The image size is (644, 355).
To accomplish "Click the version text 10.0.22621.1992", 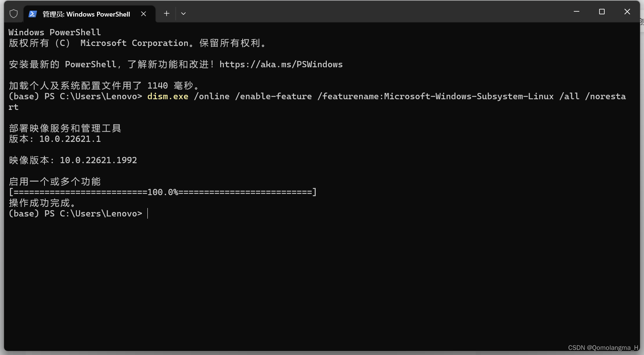I will (98, 160).
